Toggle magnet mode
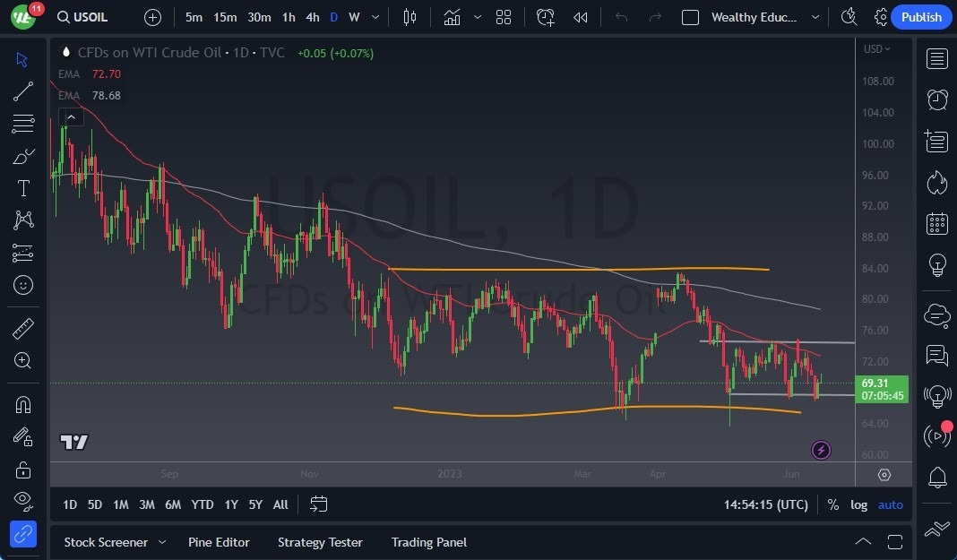The image size is (957, 560). tap(22, 405)
